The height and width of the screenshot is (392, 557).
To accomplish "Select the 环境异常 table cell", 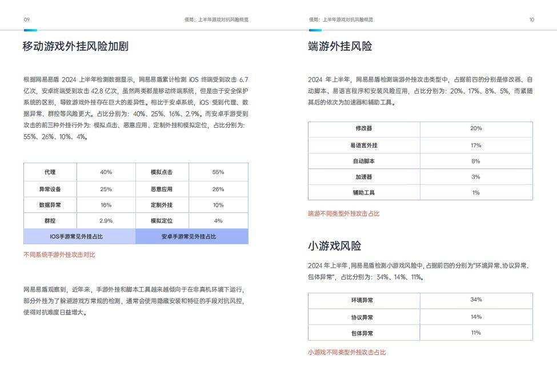I will tap(364, 300).
